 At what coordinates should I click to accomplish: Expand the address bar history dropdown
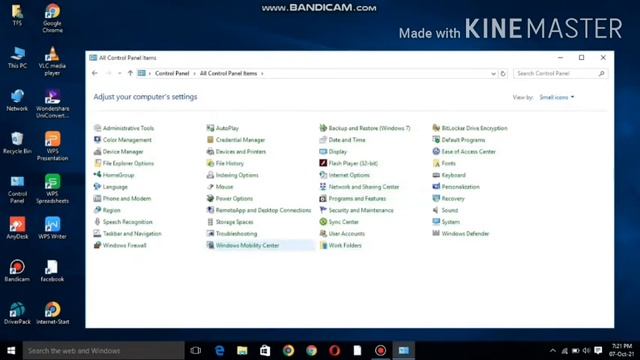click(x=493, y=74)
